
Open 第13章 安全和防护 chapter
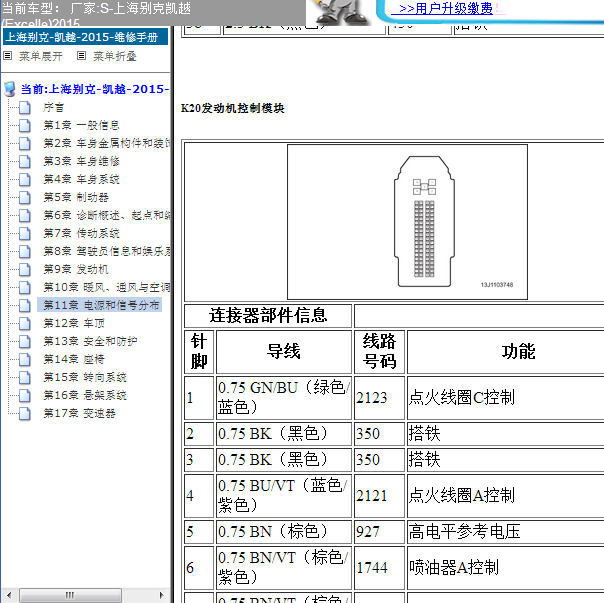90,341
